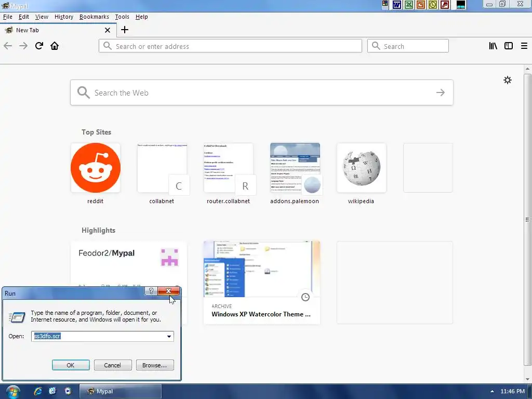This screenshot has height=399, width=532.
Task: Submit web search arrow button
Action: [441, 92]
